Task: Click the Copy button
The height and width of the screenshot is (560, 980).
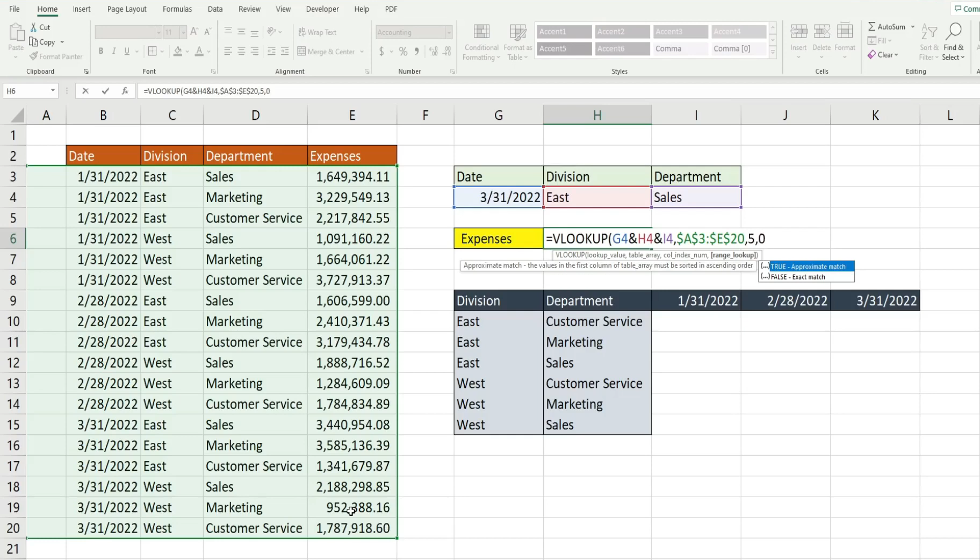Action: [x=42, y=42]
